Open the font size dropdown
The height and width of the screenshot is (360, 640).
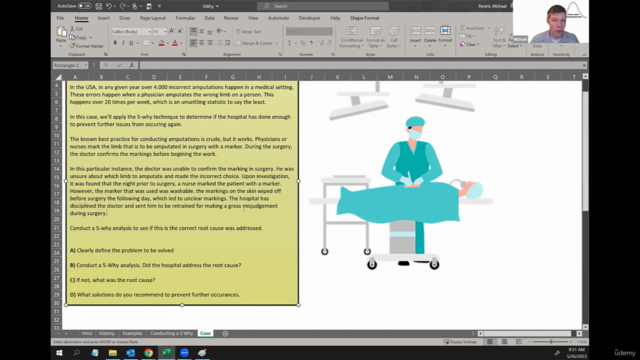coord(165,31)
